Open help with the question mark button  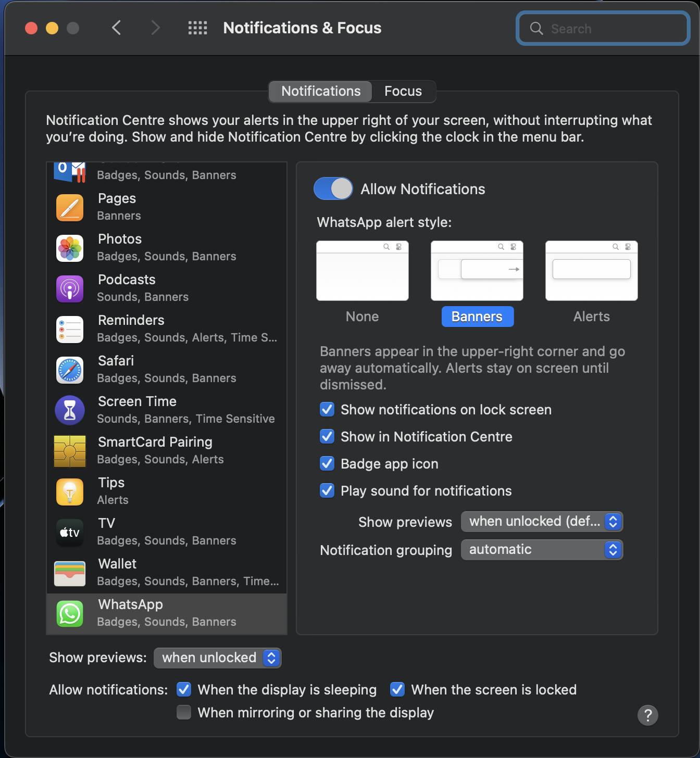tap(648, 715)
